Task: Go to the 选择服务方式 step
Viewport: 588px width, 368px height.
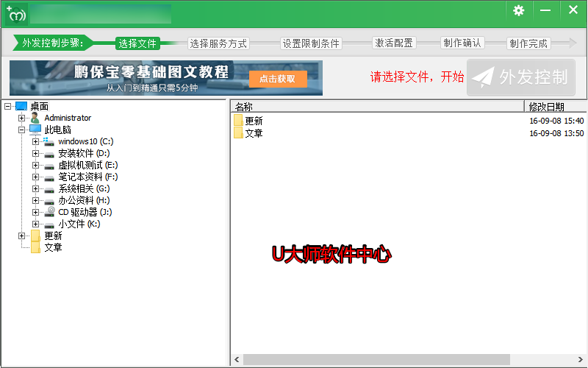Action: [x=218, y=43]
